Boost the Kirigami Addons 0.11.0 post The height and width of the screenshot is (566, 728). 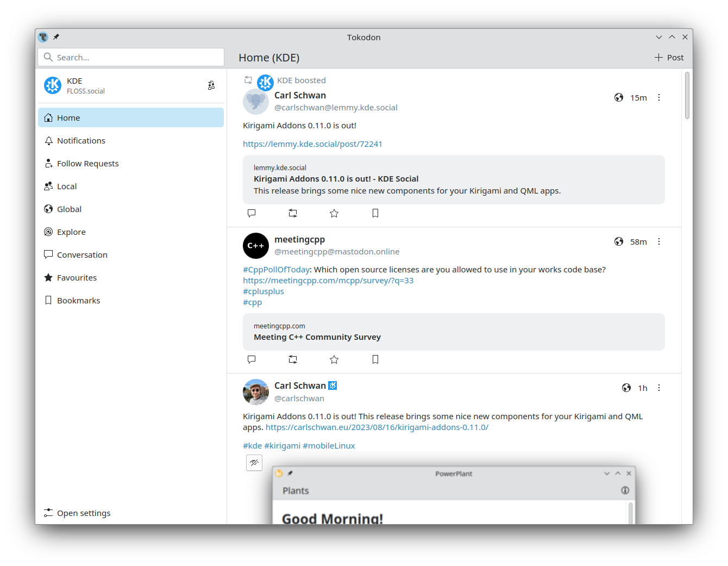(293, 213)
